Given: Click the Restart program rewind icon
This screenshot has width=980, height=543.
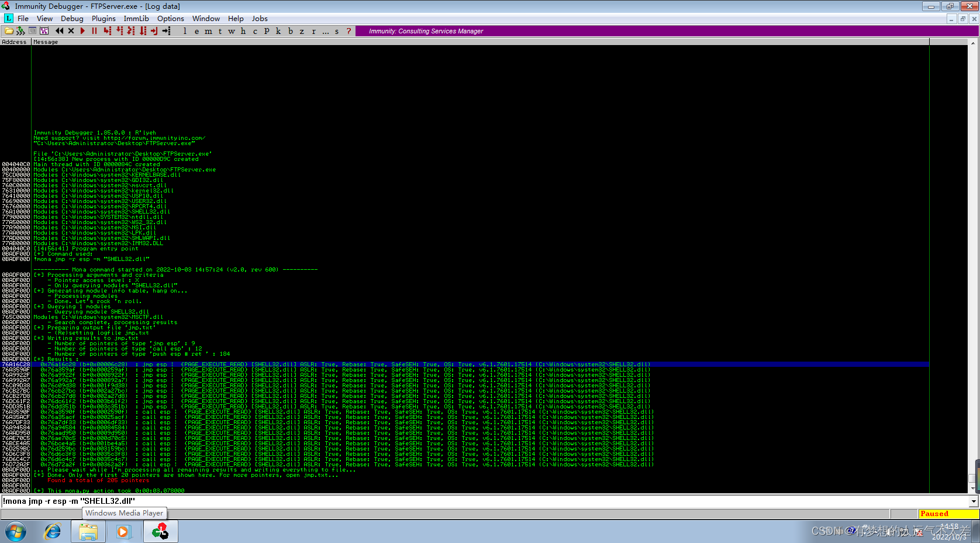Looking at the screenshot, I should pos(59,31).
